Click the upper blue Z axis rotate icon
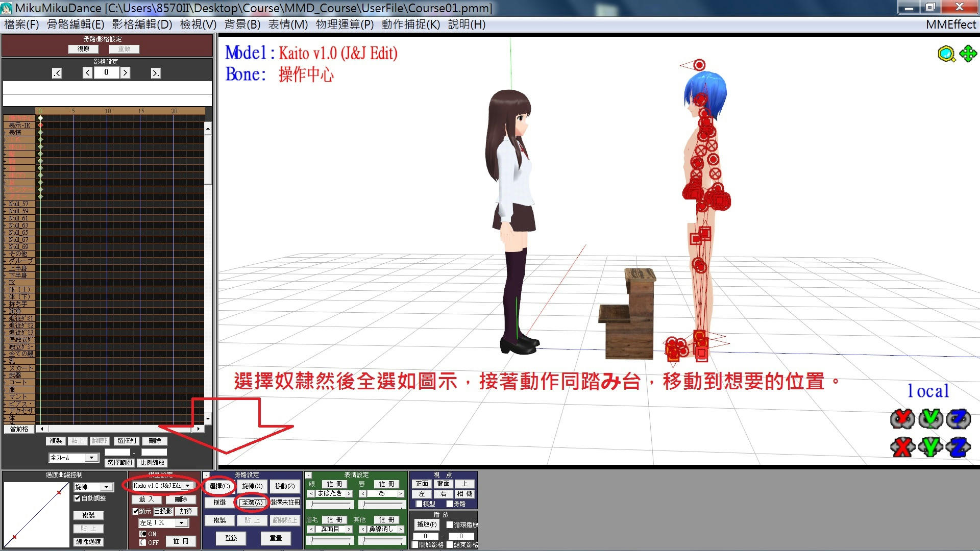 (x=958, y=419)
